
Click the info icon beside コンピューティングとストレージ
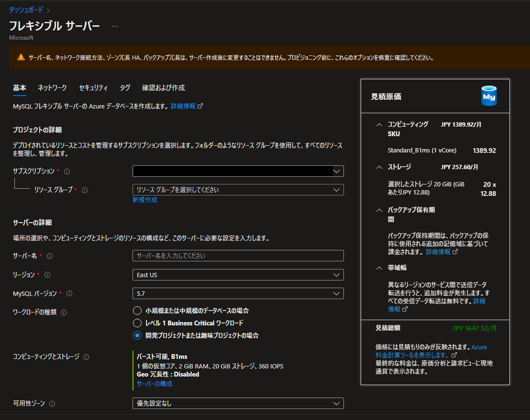(86, 357)
